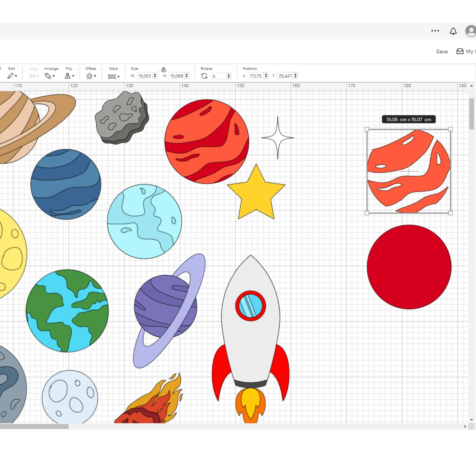This screenshot has height=476, width=476.
Task: Open the three-dot overflow menu
Action: [x=435, y=30]
